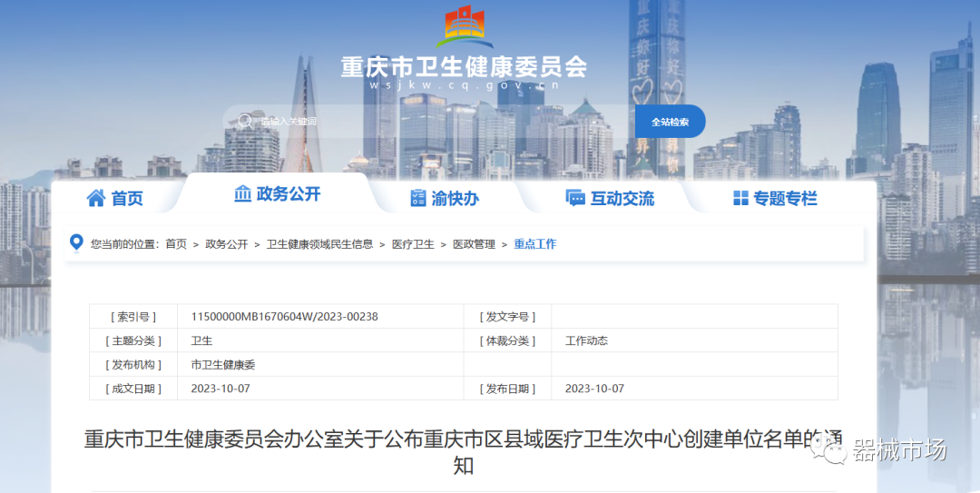Follow the 医疗卫生 breadcrumb link
This screenshot has height=493, width=980.
(x=413, y=244)
